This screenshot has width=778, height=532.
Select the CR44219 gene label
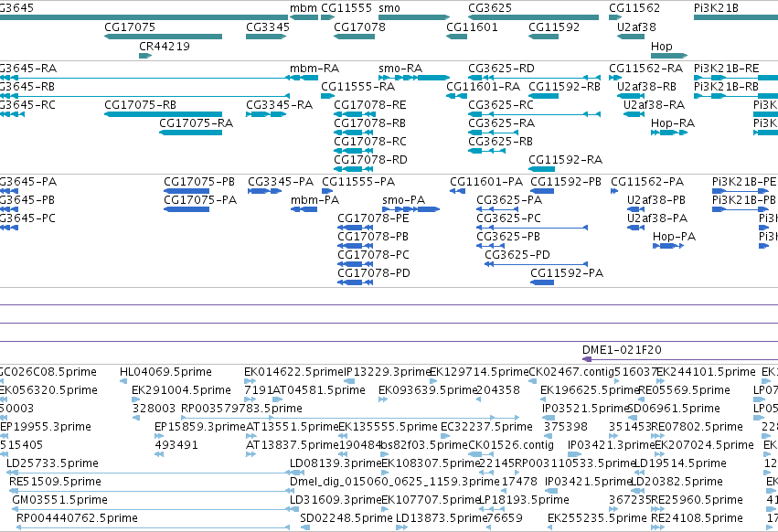(x=165, y=46)
